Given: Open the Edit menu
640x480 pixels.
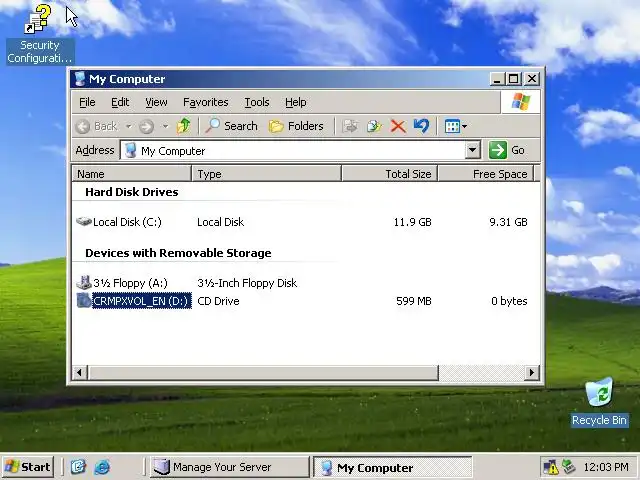Looking at the screenshot, I should [x=120, y=102].
